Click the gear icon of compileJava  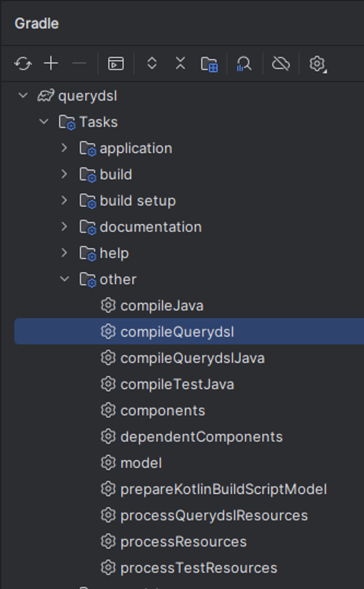pyautogui.click(x=108, y=305)
